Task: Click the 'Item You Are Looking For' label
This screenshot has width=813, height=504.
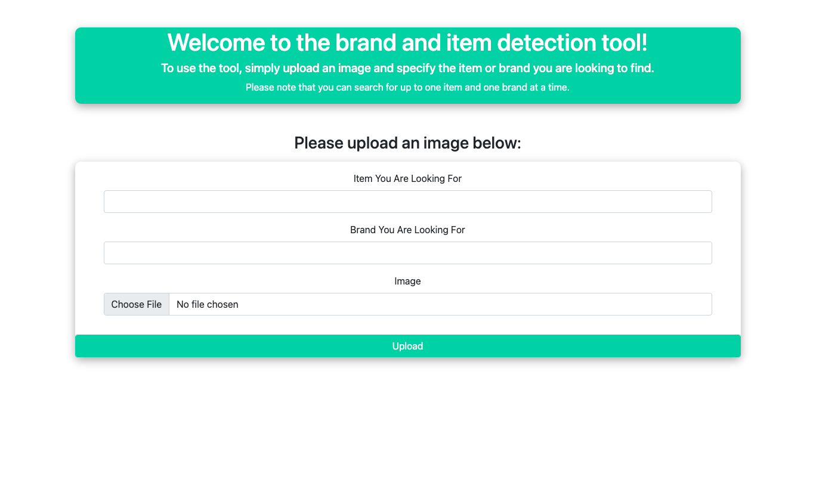Action: click(407, 178)
